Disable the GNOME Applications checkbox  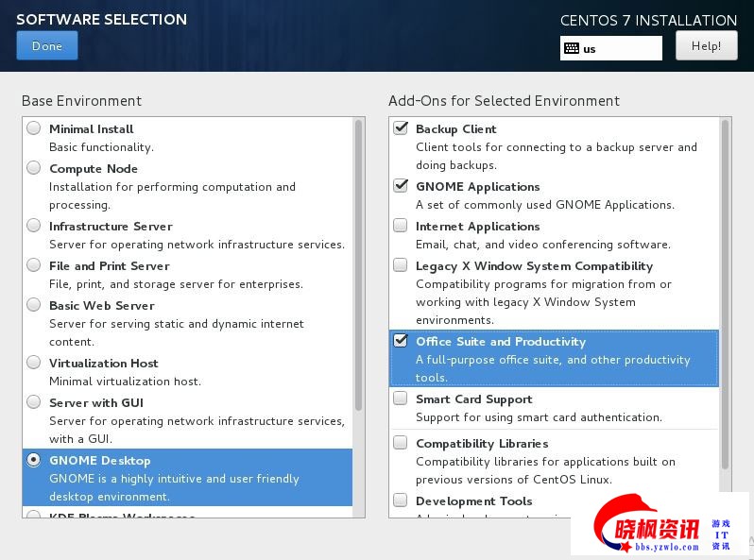point(401,186)
